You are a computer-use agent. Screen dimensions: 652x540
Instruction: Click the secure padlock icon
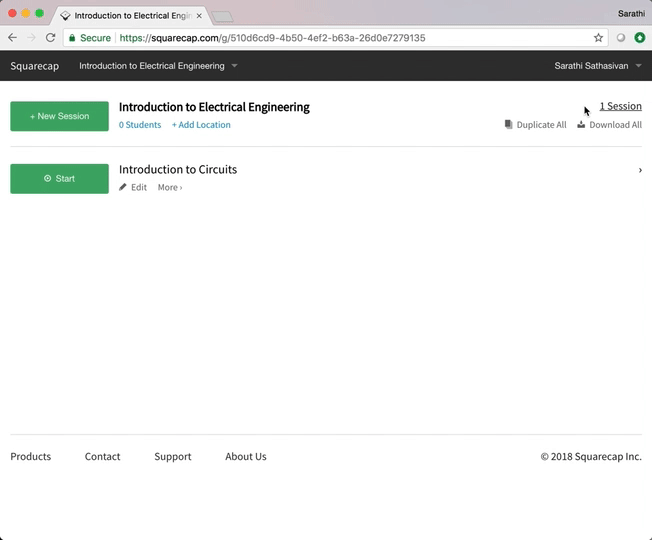(x=74, y=38)
